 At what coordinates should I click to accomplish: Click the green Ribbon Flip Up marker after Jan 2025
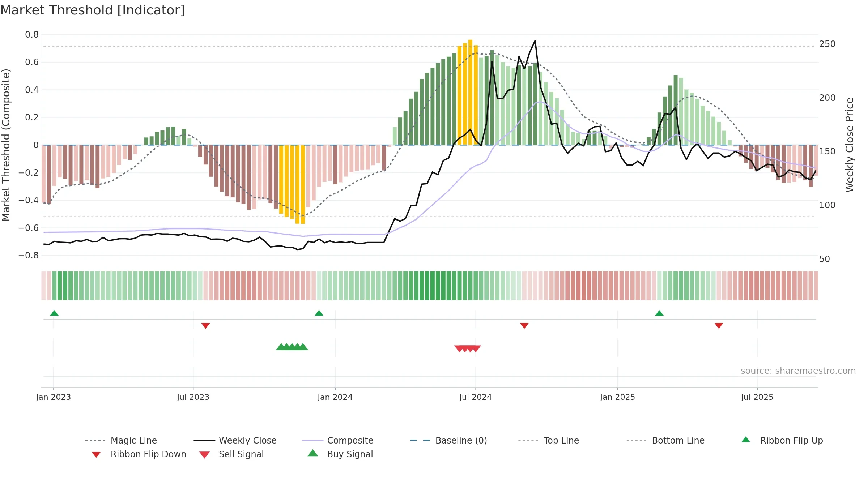(x=659, y=313)
